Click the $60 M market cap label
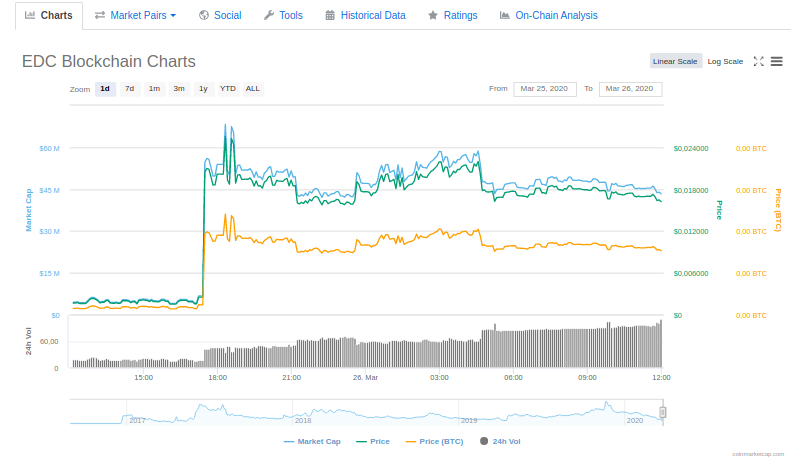This screenshot has width=804, height=461. pos(49,149)
